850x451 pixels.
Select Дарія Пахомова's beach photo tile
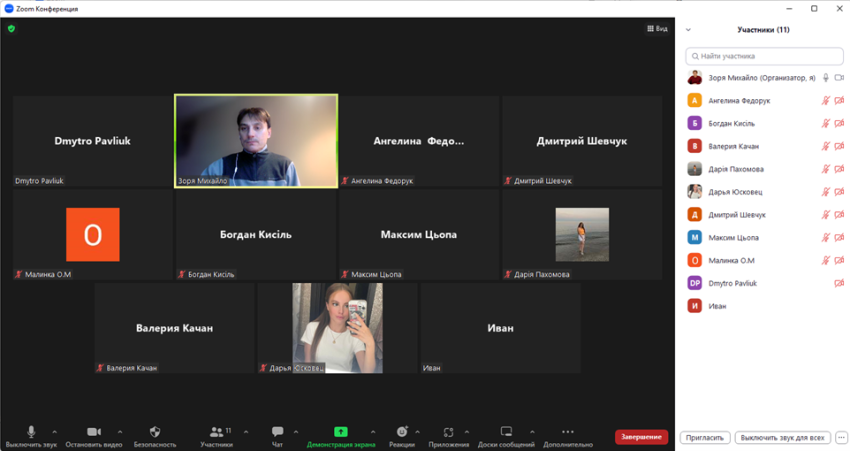click(582, 234)
